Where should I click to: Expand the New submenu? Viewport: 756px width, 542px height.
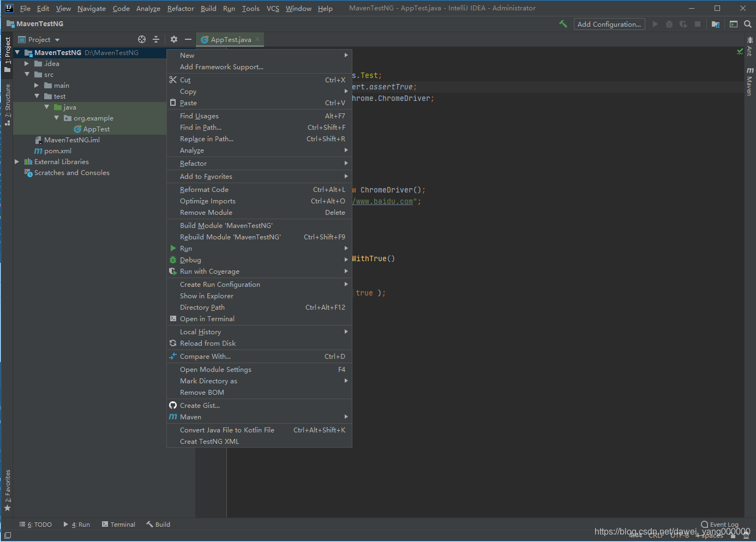pyautogui.click(x=259, y=55)
